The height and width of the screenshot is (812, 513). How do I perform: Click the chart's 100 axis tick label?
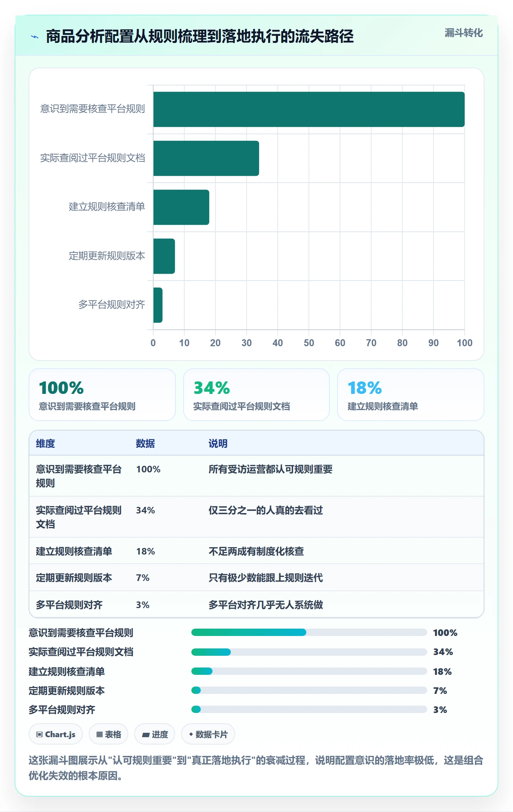[x=465, y=343]
